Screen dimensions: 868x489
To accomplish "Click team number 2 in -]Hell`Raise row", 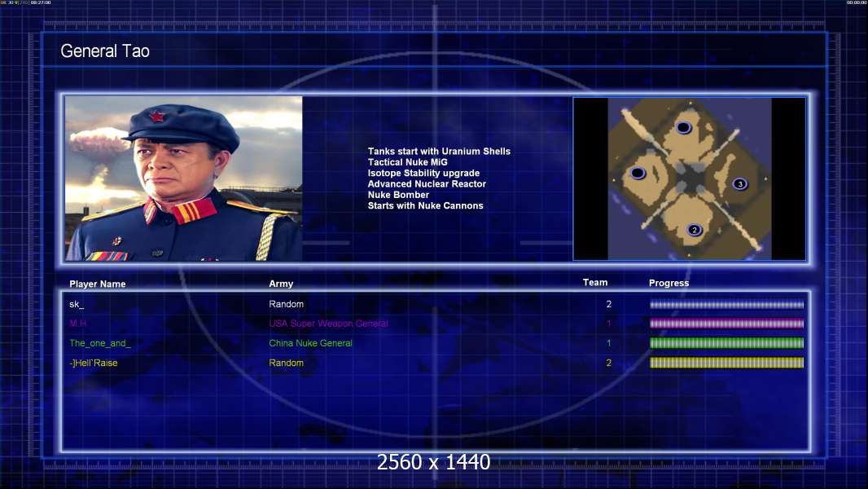I will (x=608, y=363).
